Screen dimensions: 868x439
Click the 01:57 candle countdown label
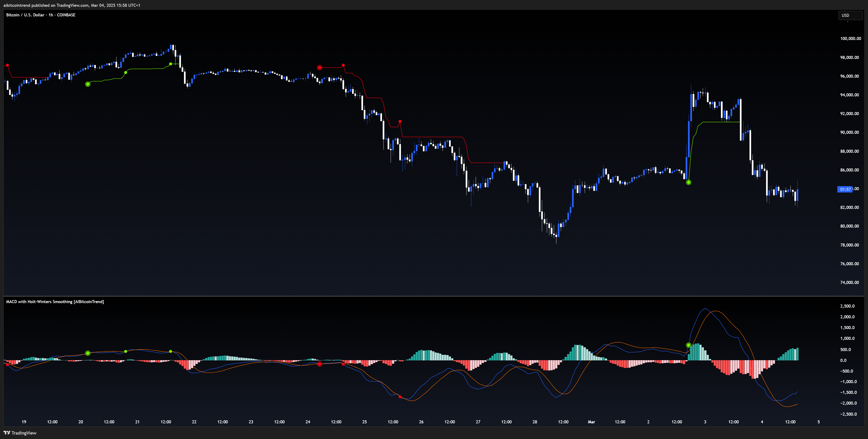pyautogui.click(x=845, y=189)
